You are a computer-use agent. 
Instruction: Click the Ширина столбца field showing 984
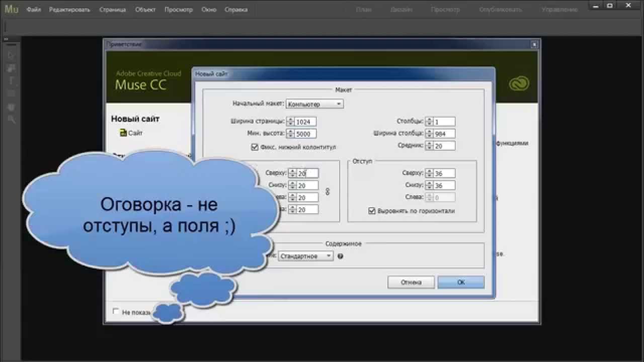tap(444, 134)
